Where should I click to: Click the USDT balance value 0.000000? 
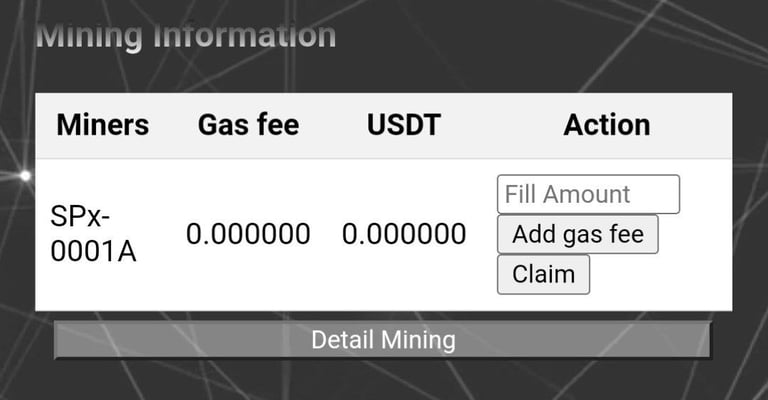pyautogui.click(x=403, y=234)
